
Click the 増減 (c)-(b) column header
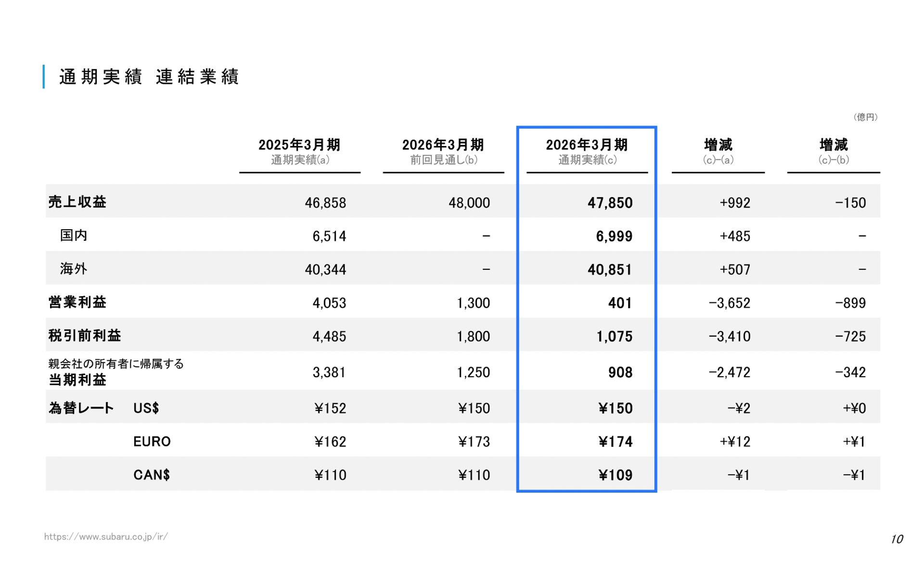tap(834, 151)
